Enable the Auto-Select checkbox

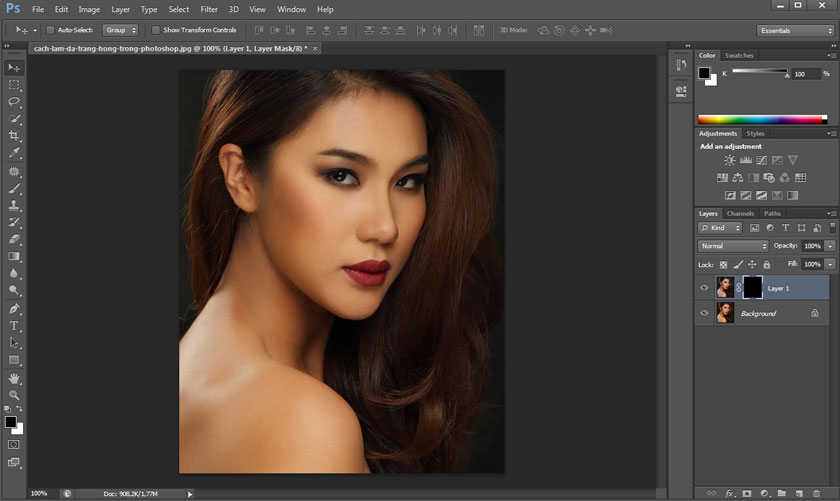50,30
